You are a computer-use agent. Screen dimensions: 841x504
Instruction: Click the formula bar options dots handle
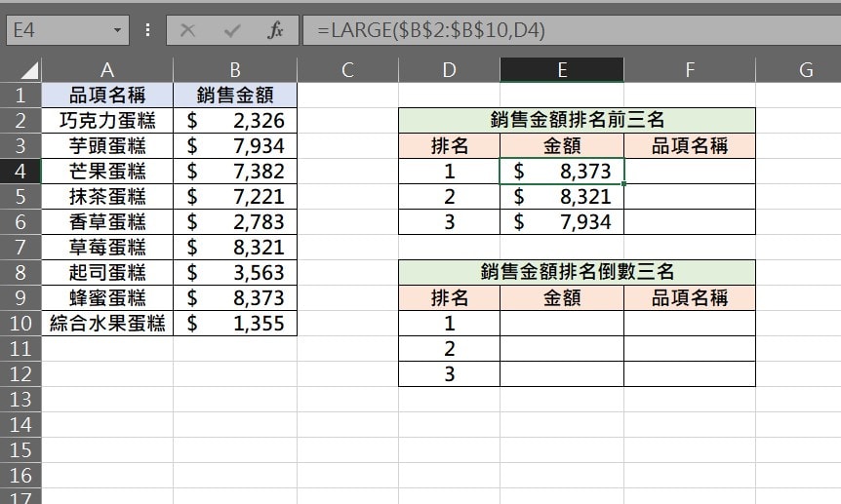click(x=147, y=30)
